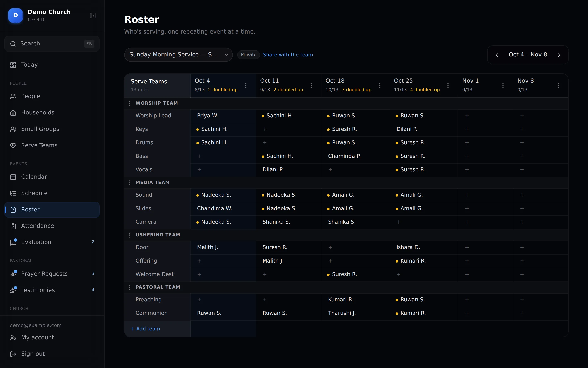Select Ishara D. Door cell
The width and height of the screenshot is (588, 368).
tap(424, 247)
